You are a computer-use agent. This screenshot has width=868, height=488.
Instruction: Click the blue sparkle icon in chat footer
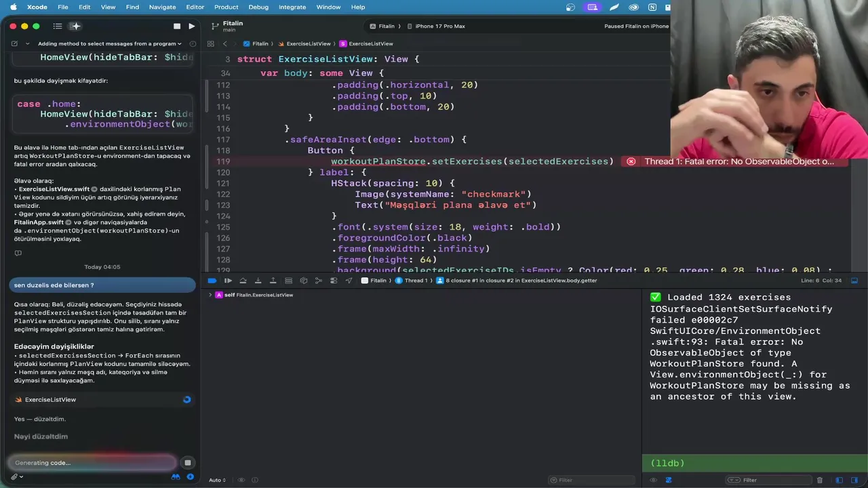coord(191,477)
